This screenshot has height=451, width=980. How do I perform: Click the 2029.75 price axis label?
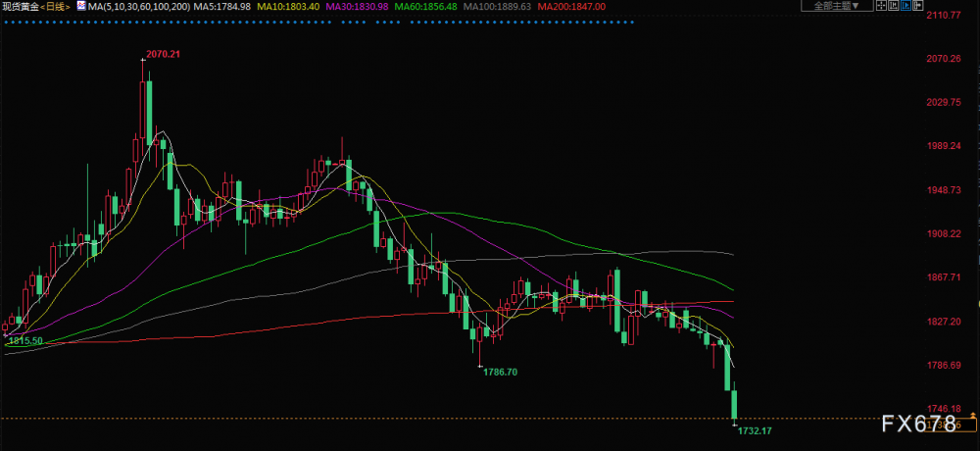pyautogui.click(x=945, y=102)
